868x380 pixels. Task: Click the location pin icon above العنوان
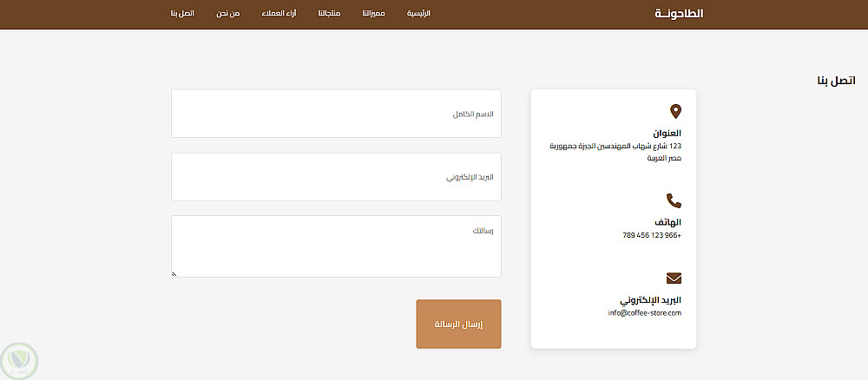click(x=675, y=112)
